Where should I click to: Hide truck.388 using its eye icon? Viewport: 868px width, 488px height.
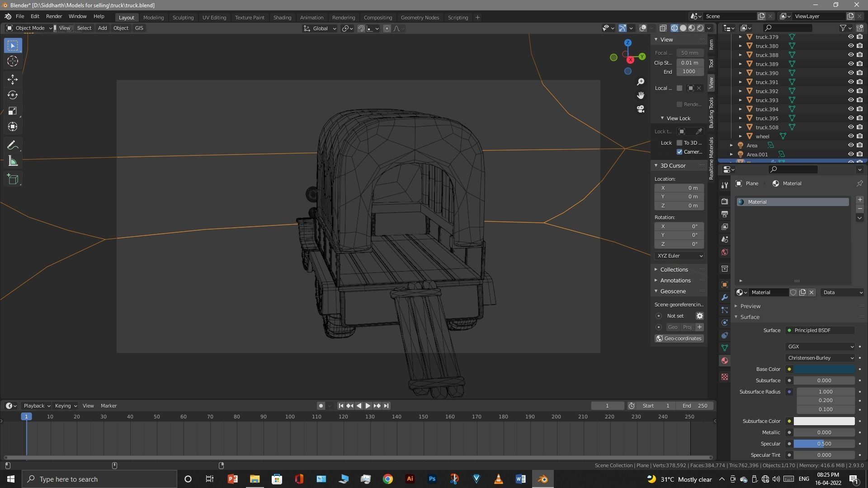coord(850,55)
